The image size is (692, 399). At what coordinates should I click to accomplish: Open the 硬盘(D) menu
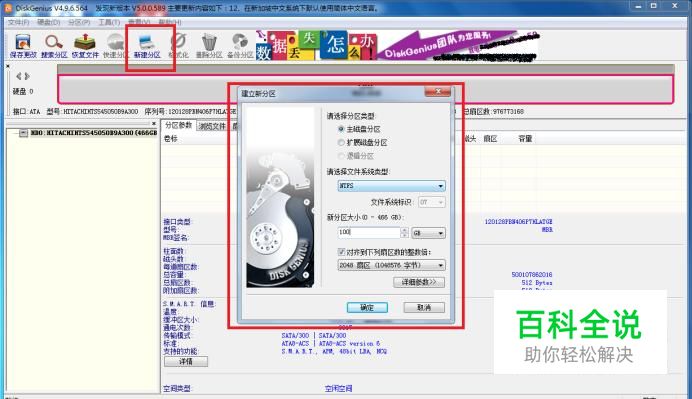(x=49, y=22)
